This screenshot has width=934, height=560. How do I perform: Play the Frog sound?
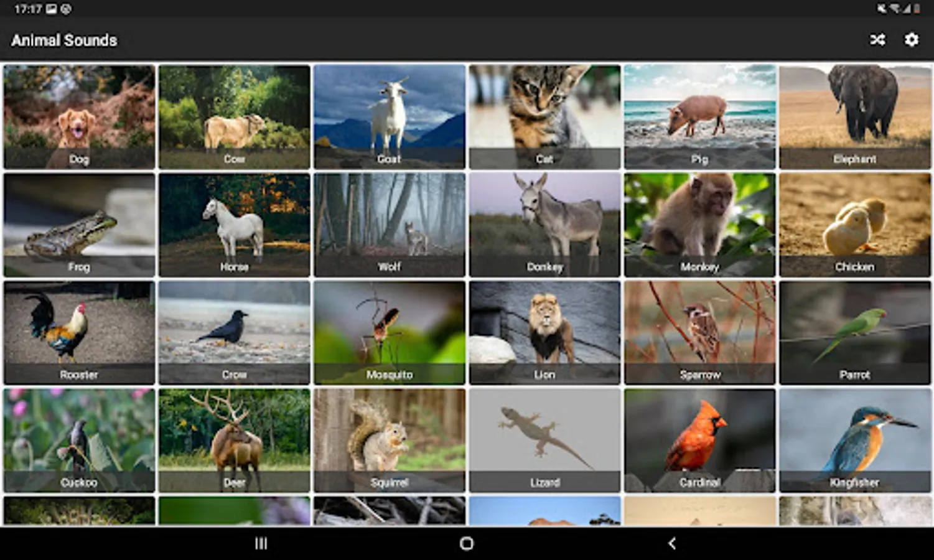(x=79, y=225)
